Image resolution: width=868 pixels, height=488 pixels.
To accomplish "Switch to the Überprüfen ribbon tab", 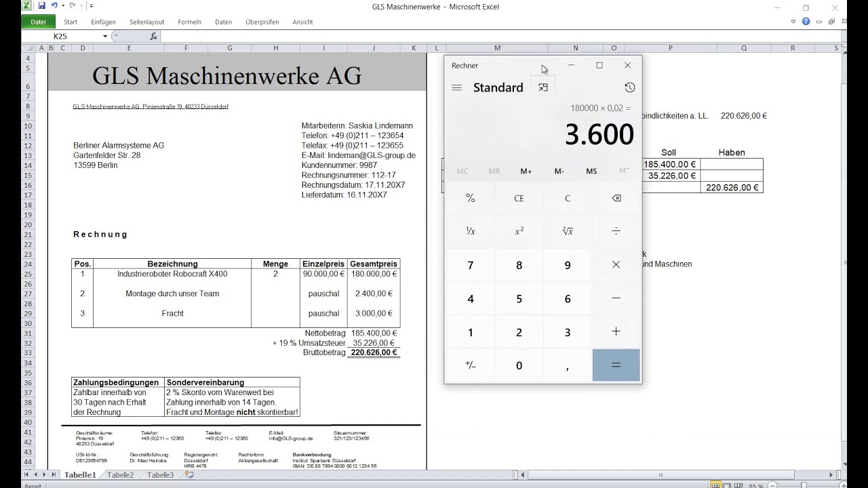I will (x=262, y=22).
